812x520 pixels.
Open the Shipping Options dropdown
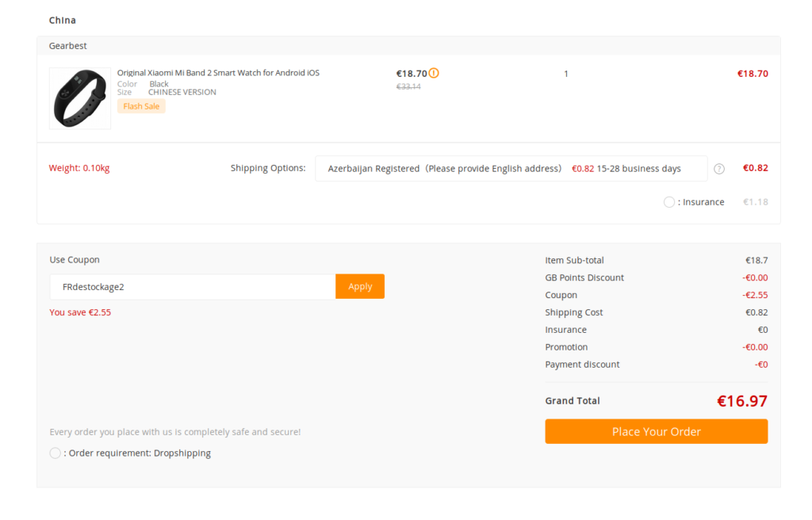coord(511,168)
